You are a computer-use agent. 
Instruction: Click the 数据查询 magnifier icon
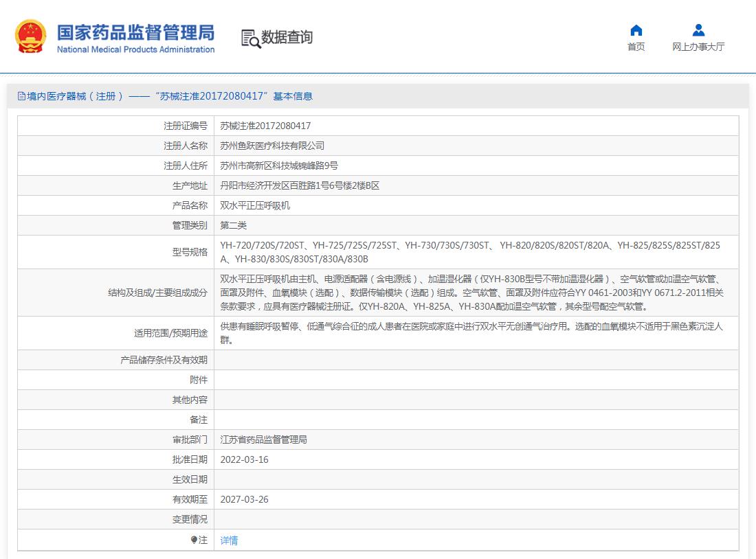[x=250, y=38]
